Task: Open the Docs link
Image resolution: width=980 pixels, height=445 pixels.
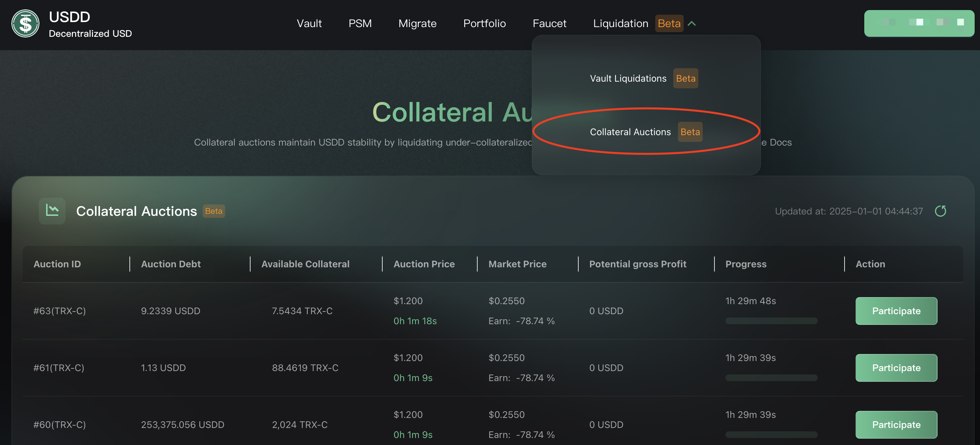Action: [x=780, y=143]
